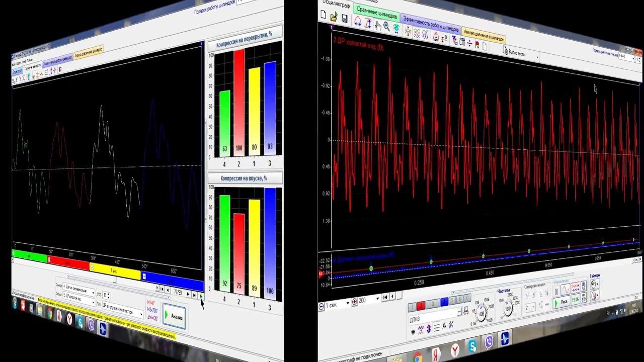Click the table grid toolbar icon
This screenshot has width=644, height=362.
click(462, 41)
